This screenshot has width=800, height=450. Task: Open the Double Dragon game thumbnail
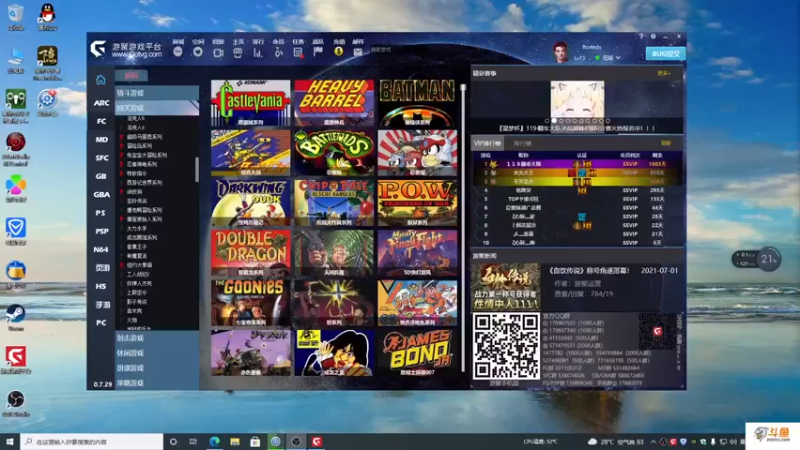pos(251,253)
